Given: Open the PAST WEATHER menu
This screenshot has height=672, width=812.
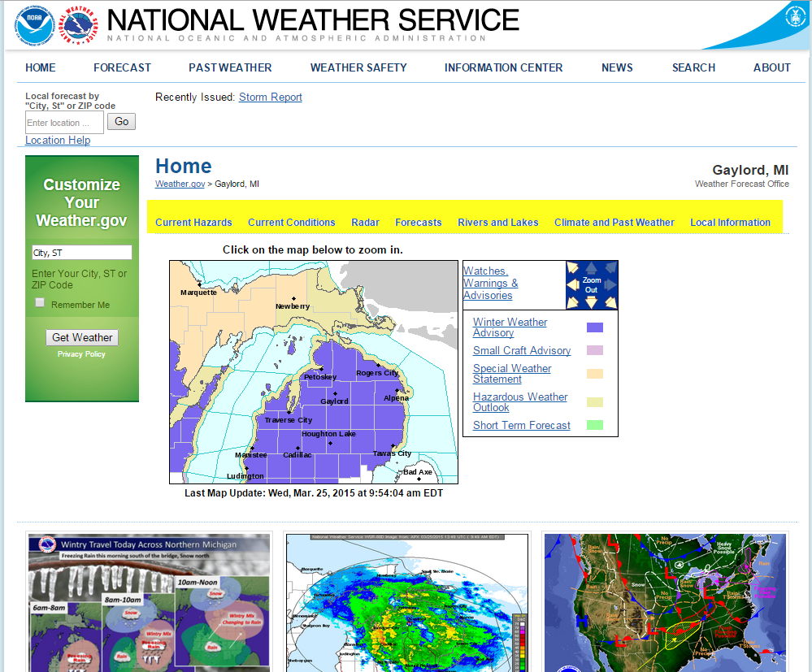Looking at the screenshot, I should click(x=230, y=67).
